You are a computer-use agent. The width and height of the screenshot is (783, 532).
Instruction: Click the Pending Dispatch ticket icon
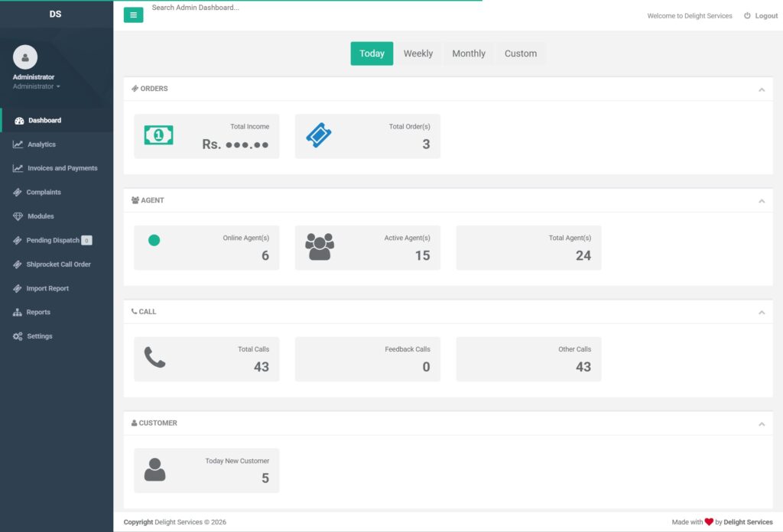click(x=18, y=240)
